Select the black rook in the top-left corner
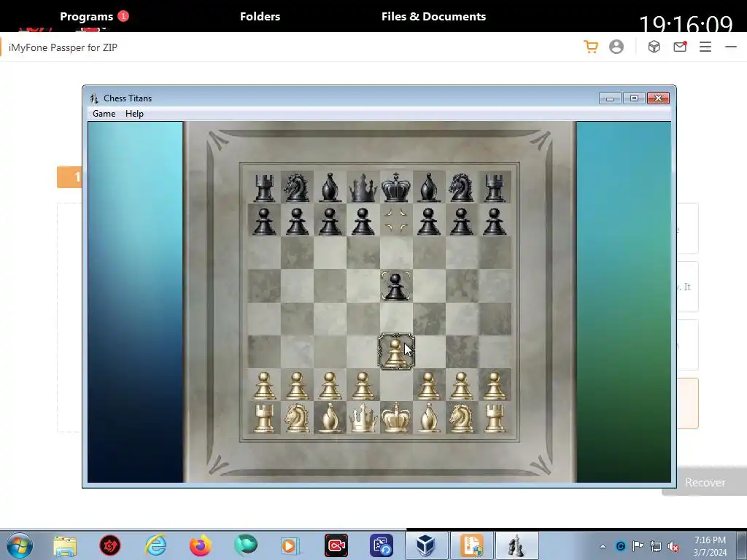 (264, 187)
